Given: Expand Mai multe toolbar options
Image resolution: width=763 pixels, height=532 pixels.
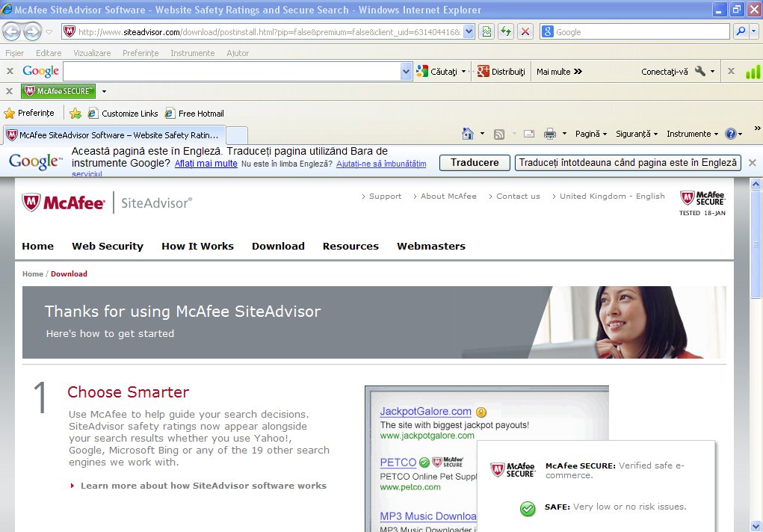Looking at the screenshot, I should [x=559, y=72].
